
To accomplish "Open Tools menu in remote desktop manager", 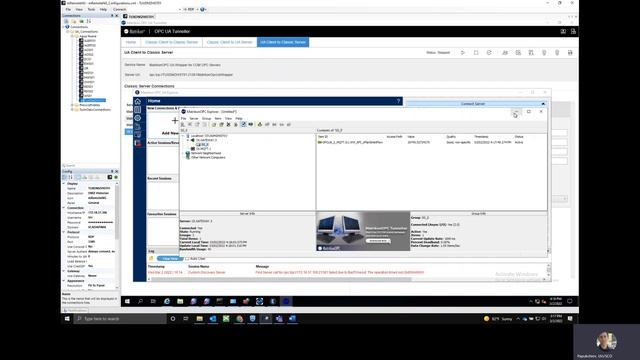I will [91, 9].
